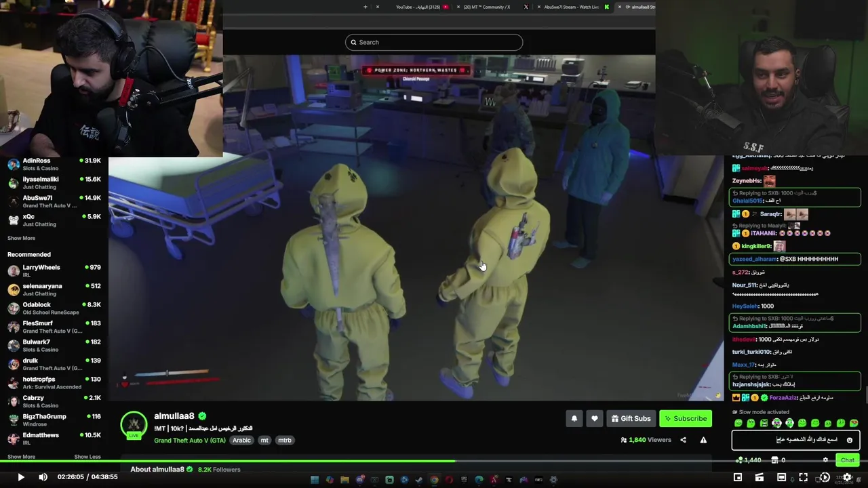Click the HeySaleh username in chat
The width and height of the screenshot is (868, 488).
click(x=745, y=306)
